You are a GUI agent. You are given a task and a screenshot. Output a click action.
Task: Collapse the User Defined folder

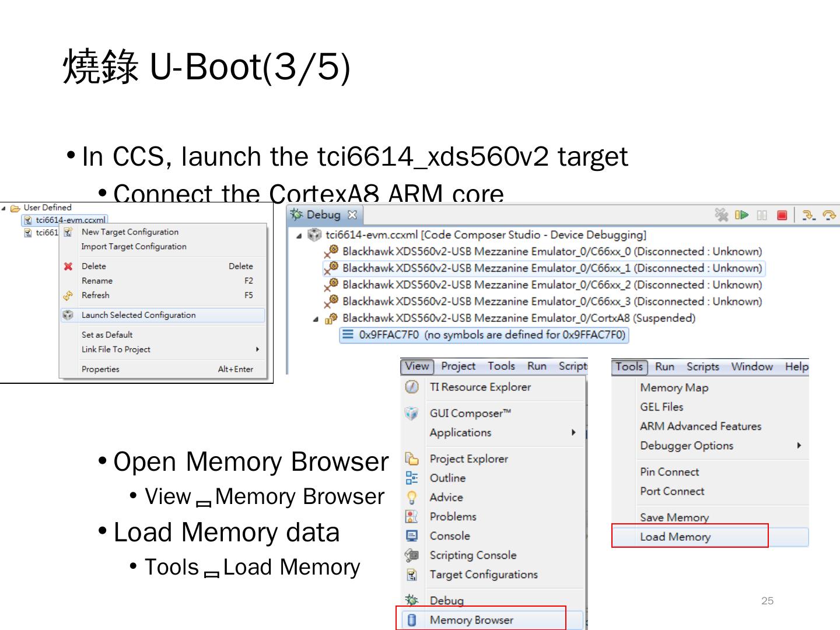tap(5, 208)
